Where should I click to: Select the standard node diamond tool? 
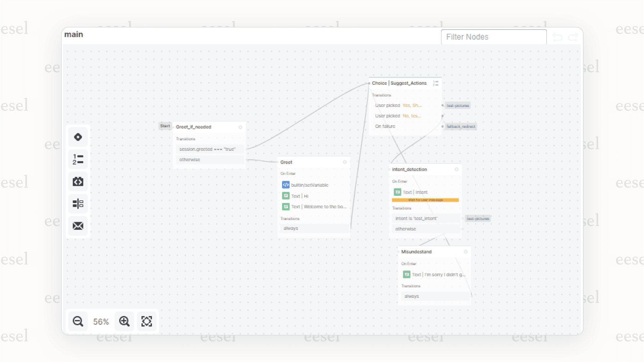coord(78,137)
